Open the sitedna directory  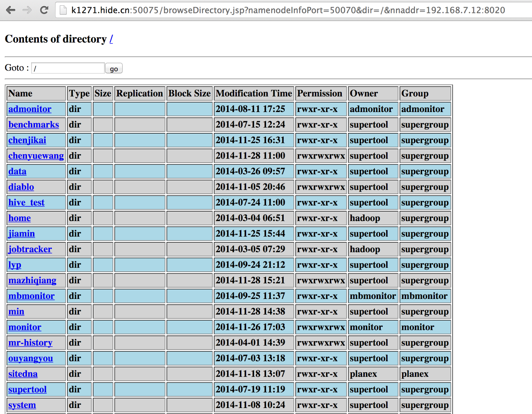pyautogui.click(x=23, y=374)
